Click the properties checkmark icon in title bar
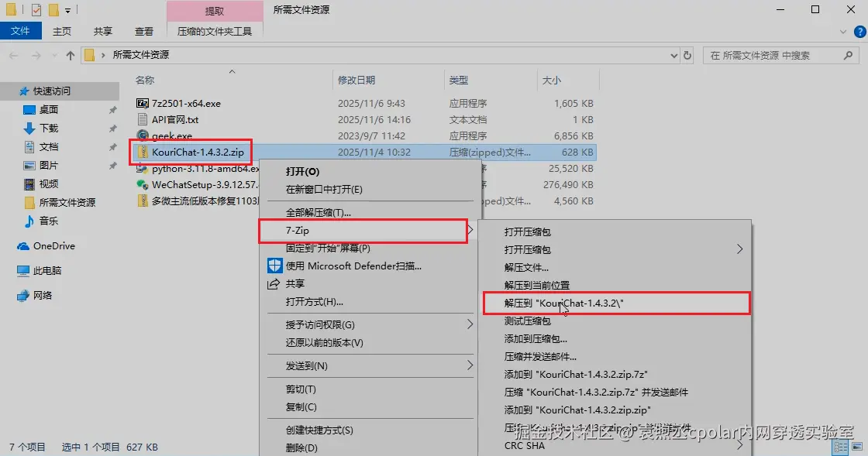This screenshot has height=456, width=868. coord(36,10)
